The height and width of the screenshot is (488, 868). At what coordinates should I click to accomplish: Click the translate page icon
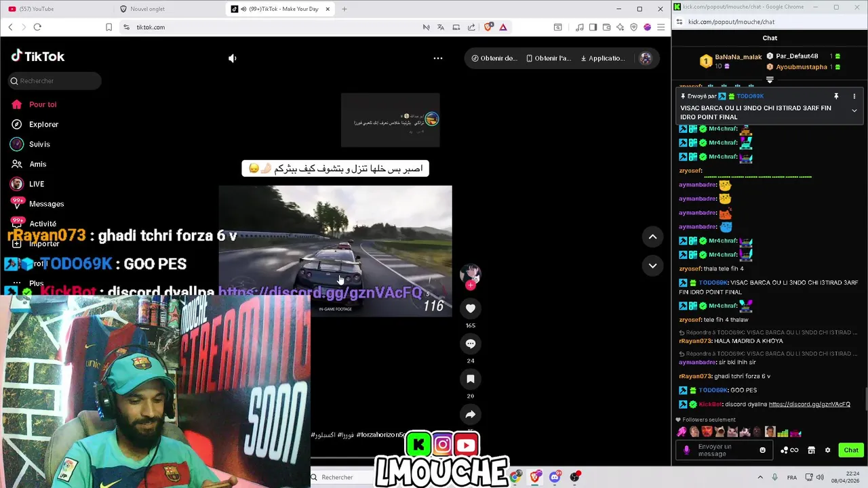coord(441,27)
